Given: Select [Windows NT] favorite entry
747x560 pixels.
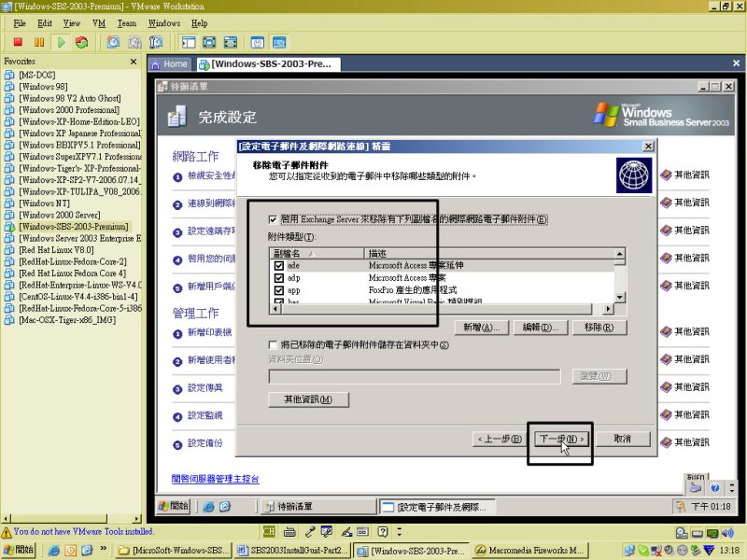Looking at the screenshot, I should 44,203.
